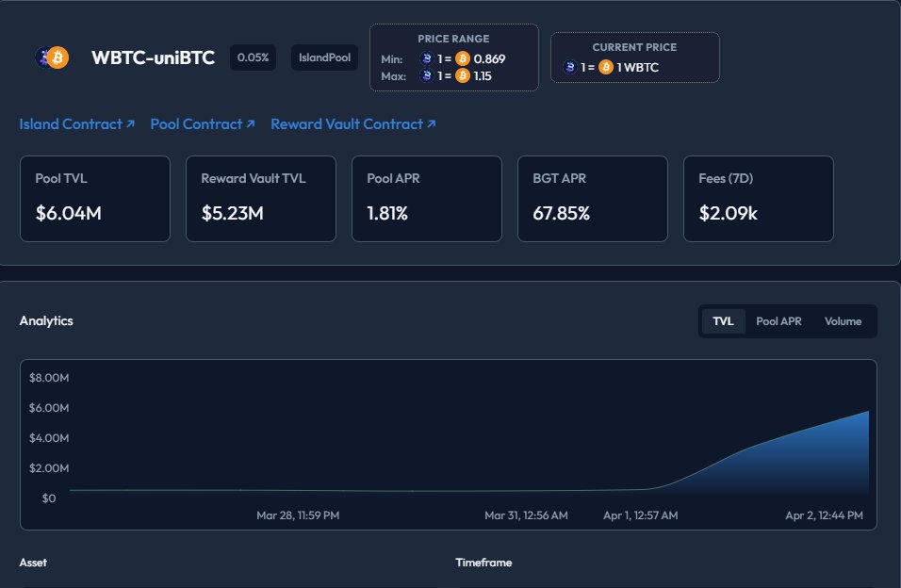Click the WBTC-uniBTC pair token logo
This screenshot has height=588, width=901.
pos(52,57)
